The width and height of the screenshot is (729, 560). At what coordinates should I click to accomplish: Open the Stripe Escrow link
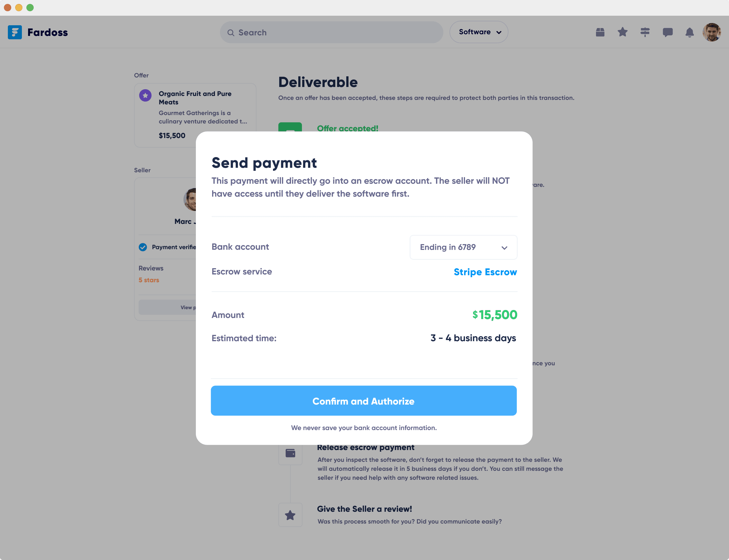tap(485, 272)
